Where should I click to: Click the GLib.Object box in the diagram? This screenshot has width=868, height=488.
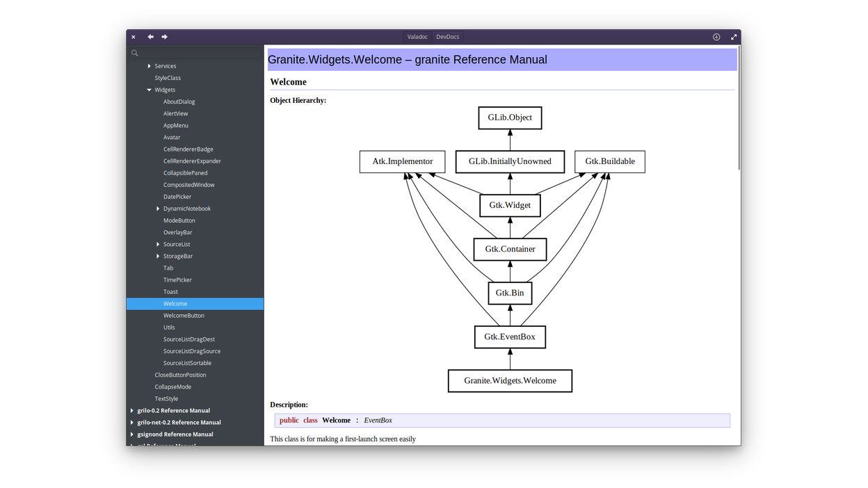(510, 117)
